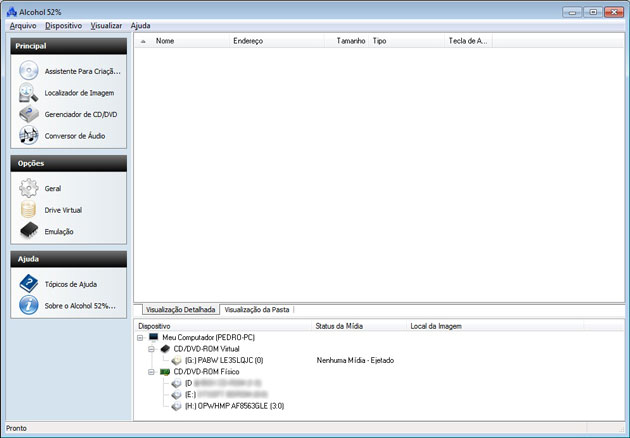Open the Visualizar menu

point(106,26)
